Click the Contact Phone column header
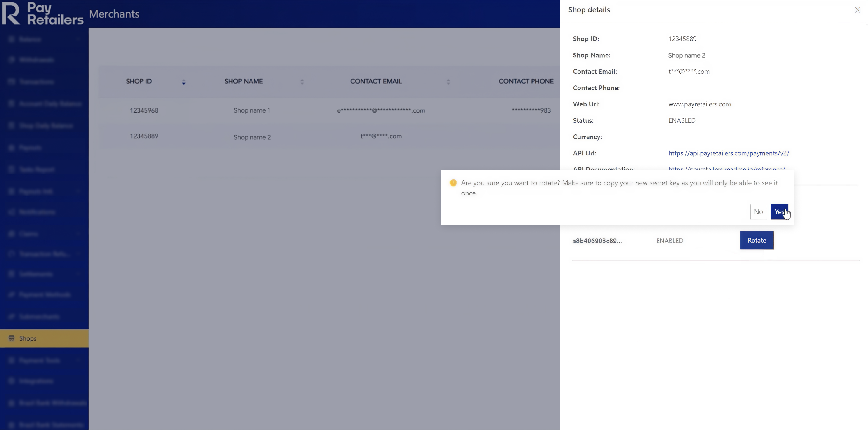Viewport: 868px width, 430px height. click(525, 81)
